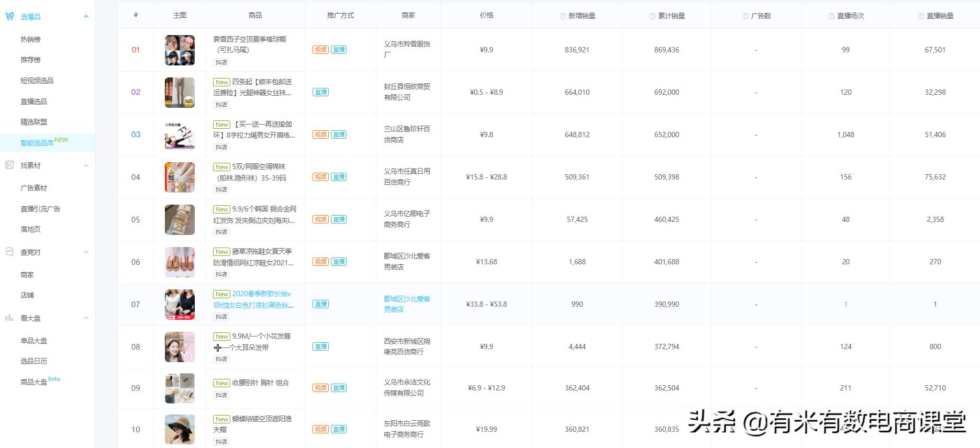Open product 四条起顺丰包邮 光腿神器
The width and height of the screenshot is (980, 448).
tap(253, 87)
